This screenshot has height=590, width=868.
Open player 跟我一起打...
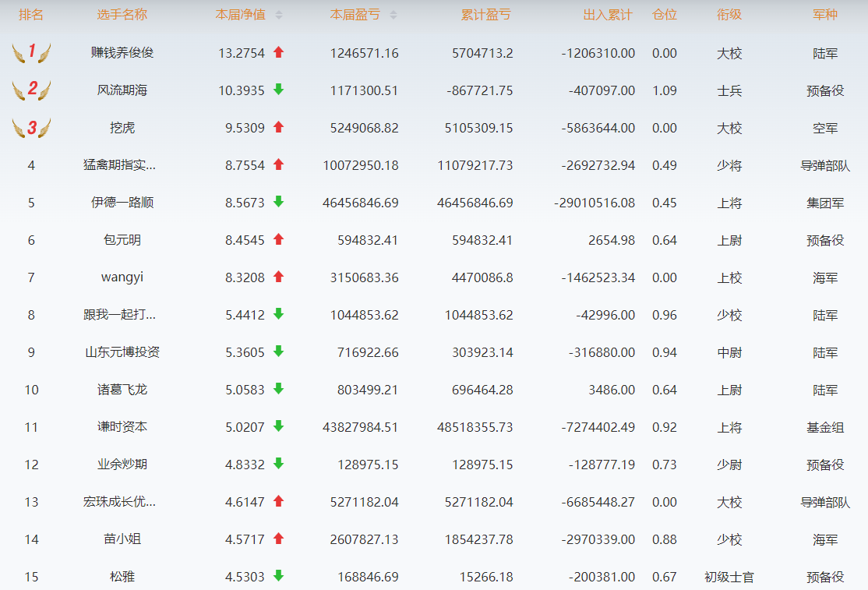119,315
